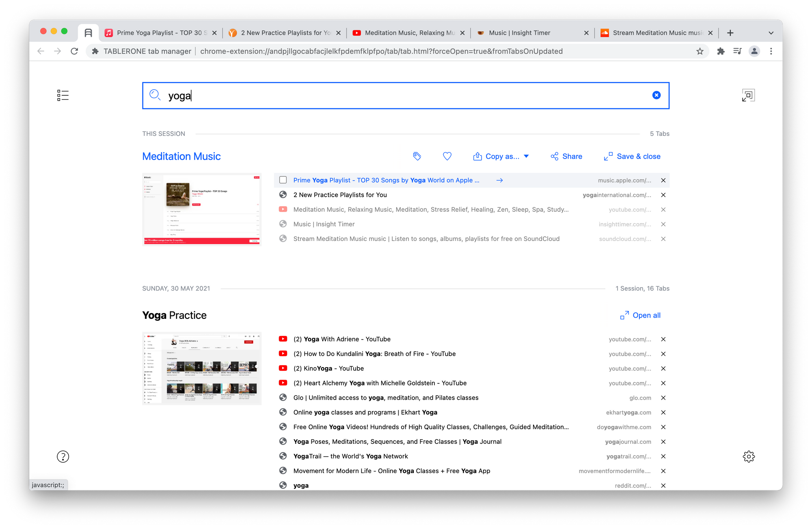Screen dimensions: 812x529
Task: Switch to Meditation Music browser tab
Action: (406, 32)
